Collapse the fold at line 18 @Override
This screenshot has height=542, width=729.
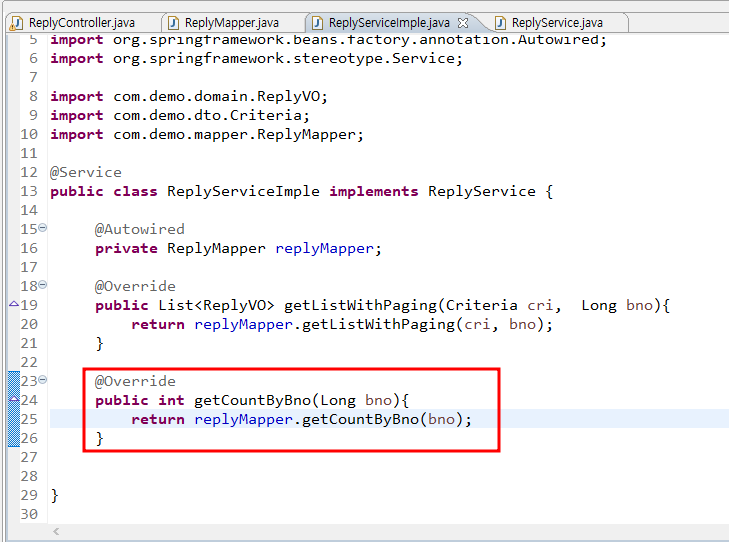click(43, 284)
